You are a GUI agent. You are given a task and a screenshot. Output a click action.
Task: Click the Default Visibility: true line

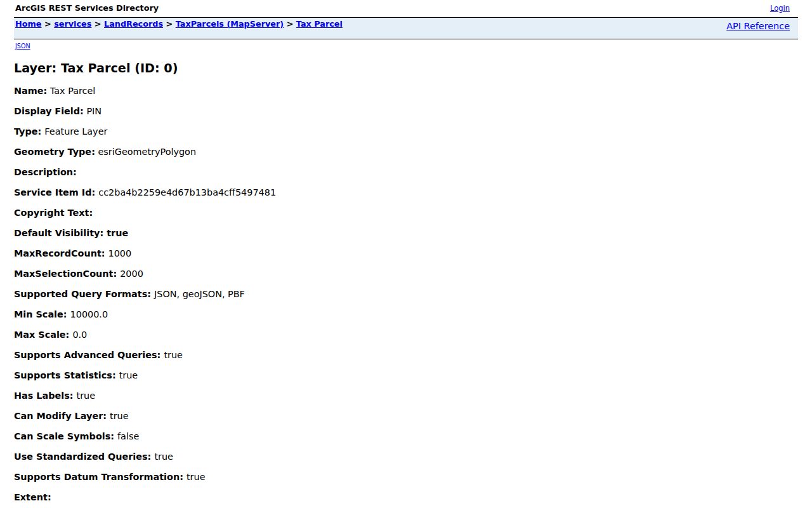coord(71,233)
